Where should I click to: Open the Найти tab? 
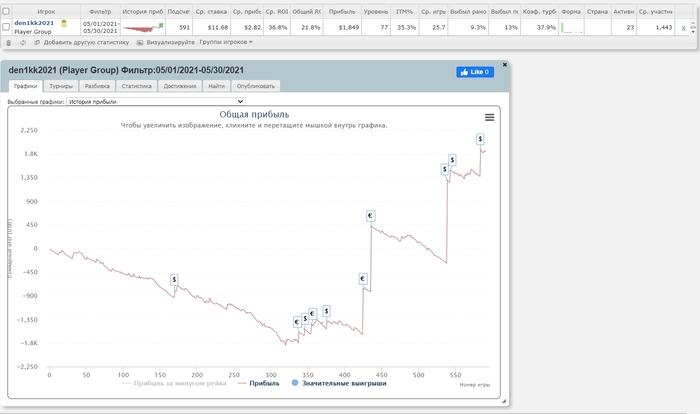[x=217, y=86]
